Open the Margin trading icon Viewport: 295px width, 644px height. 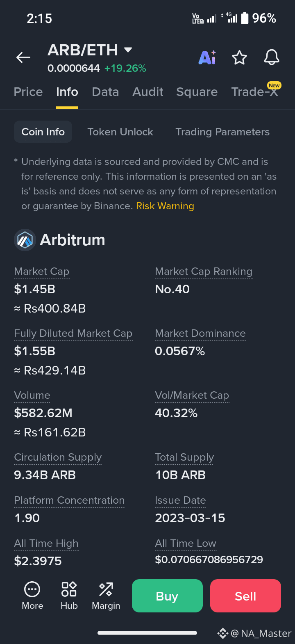pyautogui.click(x=106, y=589)
